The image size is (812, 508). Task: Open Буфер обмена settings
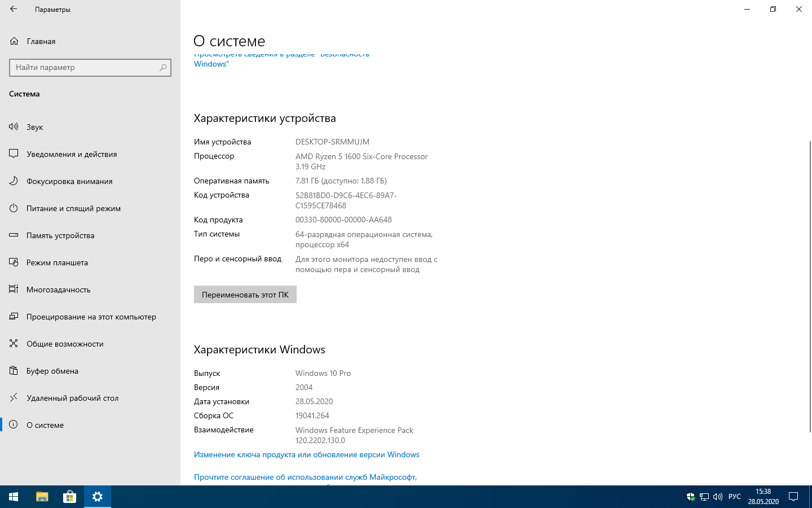point(90,371)
